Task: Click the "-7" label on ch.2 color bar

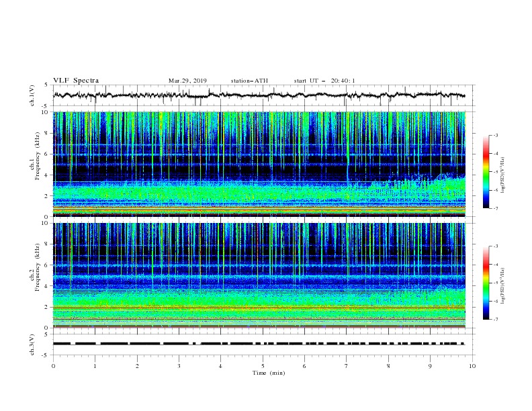Action: 495,320
